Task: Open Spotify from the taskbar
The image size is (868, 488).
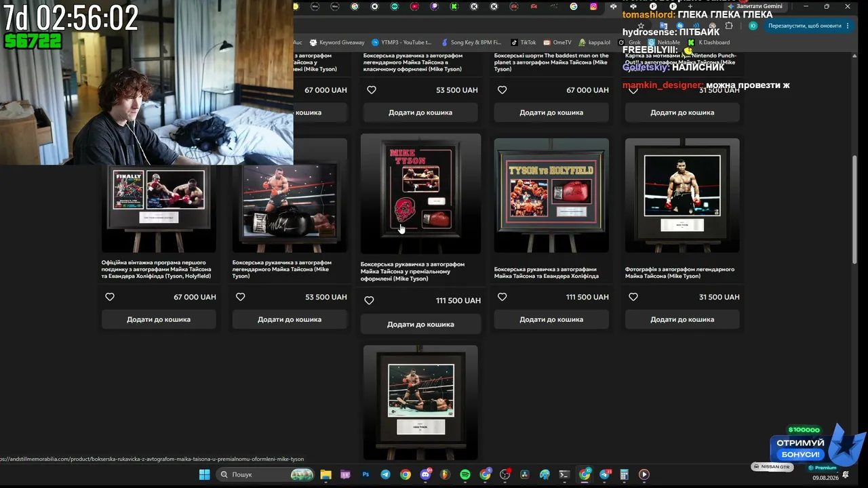Action: point(465,474)
